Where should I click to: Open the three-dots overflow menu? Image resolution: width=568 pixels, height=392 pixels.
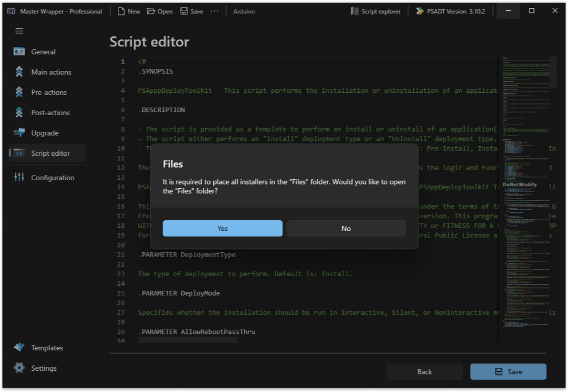click(x=214, y=11)
